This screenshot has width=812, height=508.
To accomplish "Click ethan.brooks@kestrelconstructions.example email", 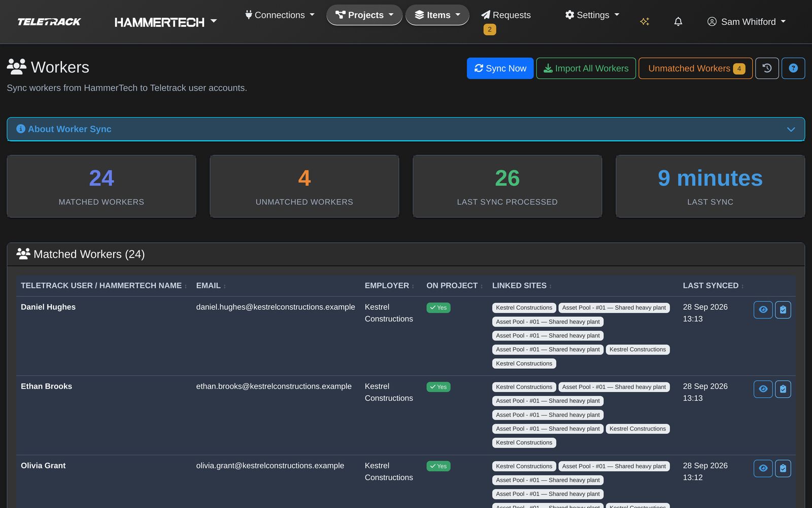I will tap(274, 386).
